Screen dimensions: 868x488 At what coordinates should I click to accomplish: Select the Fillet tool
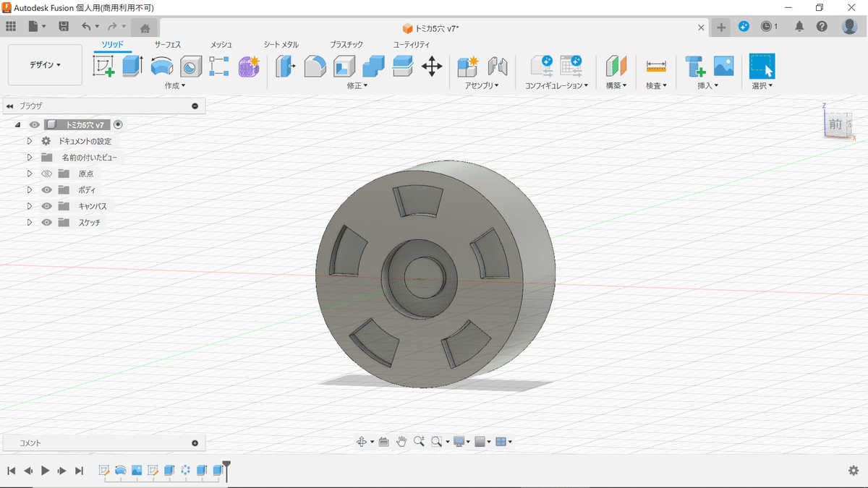pos(315,67)
